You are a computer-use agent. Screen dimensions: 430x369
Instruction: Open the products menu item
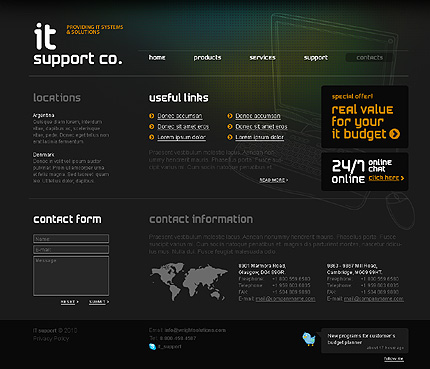pos(207,58)
